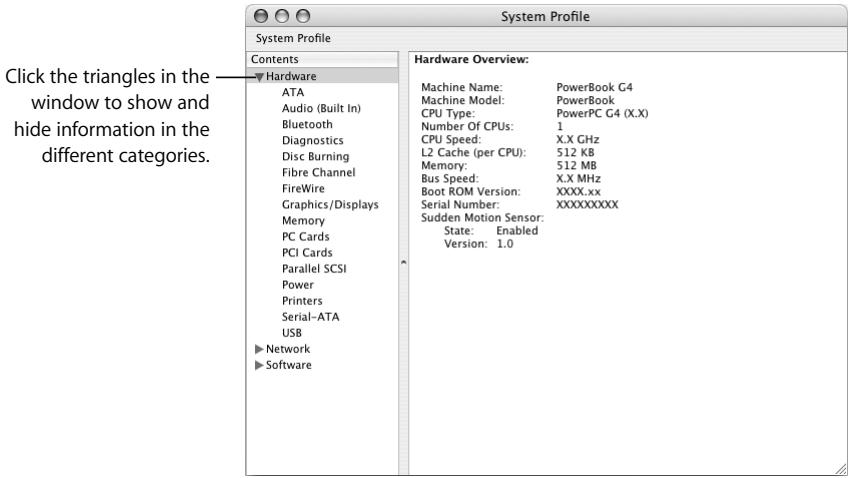Click the System Profile toolbar label
Image resolution: width=851 pixels, height=478 pixels.
(293, 39)
